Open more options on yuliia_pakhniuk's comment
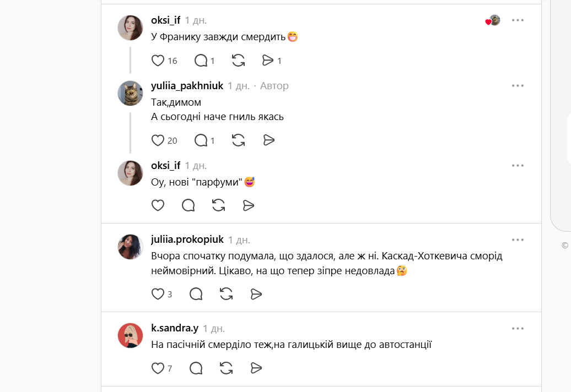The height and width of the screenshot is (392, 571). pos(518,86)
